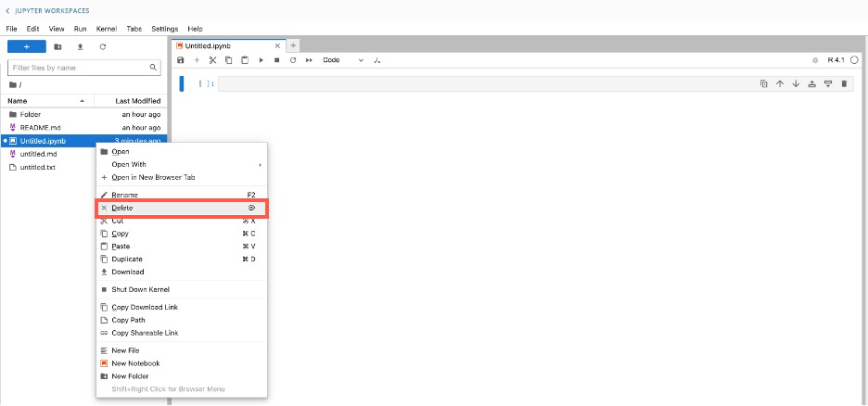
Task: Insert a cell below via cell toolbar
Action: [828, 84]
